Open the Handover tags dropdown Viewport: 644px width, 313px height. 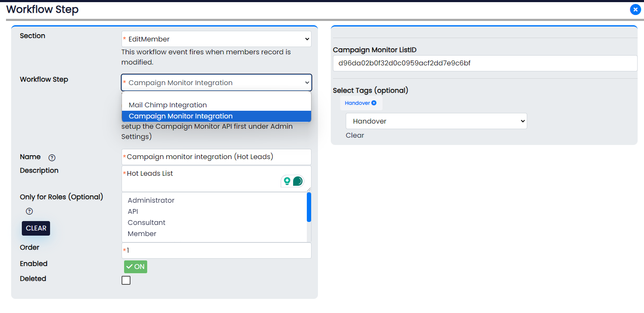[x=436, y=121]
